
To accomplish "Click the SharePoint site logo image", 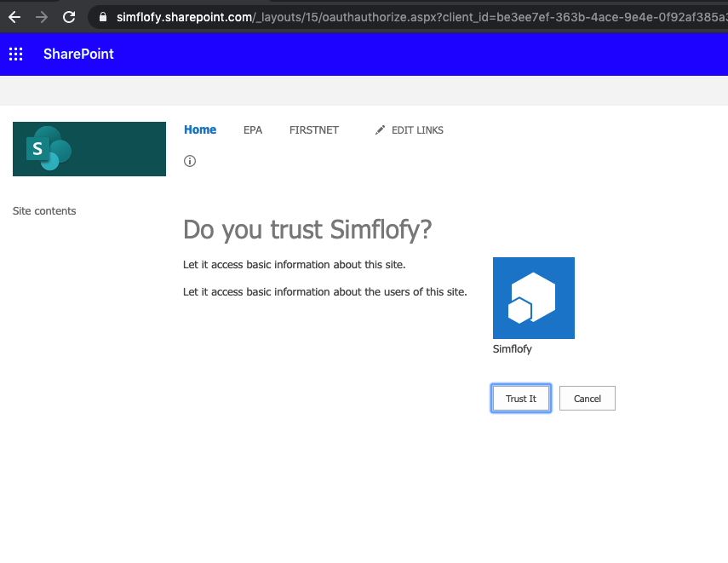I will click(89, 149).
